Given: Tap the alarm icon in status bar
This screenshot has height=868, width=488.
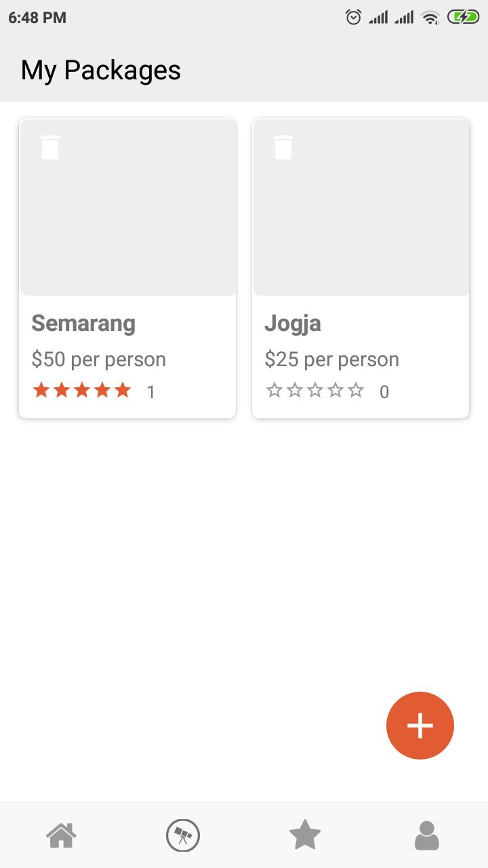Looking at the screenshot, I should point(354,18).
